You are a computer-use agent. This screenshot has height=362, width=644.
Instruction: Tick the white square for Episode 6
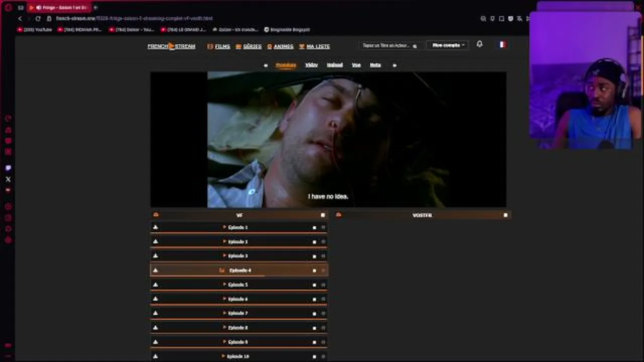coord(314,299)
